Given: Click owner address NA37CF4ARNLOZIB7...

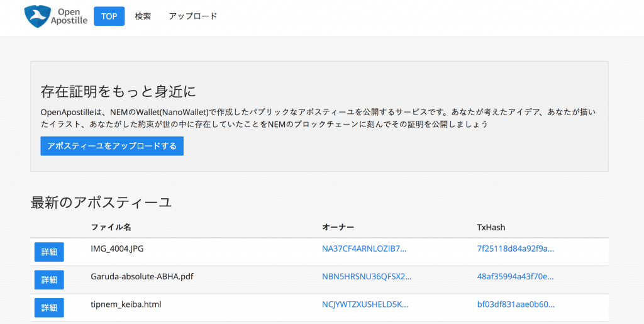Looking at the screenshot, I should 364,249.
